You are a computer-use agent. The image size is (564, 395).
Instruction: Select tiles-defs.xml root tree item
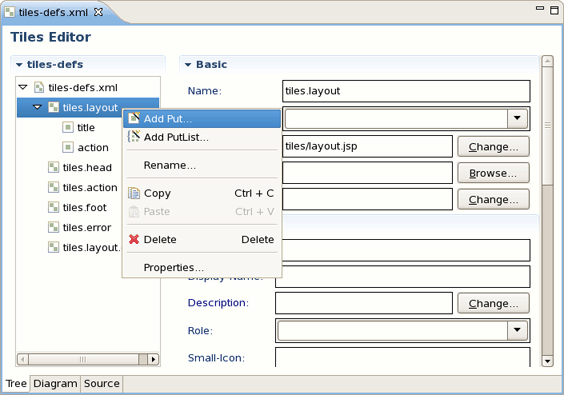click(x=83, y=87)
